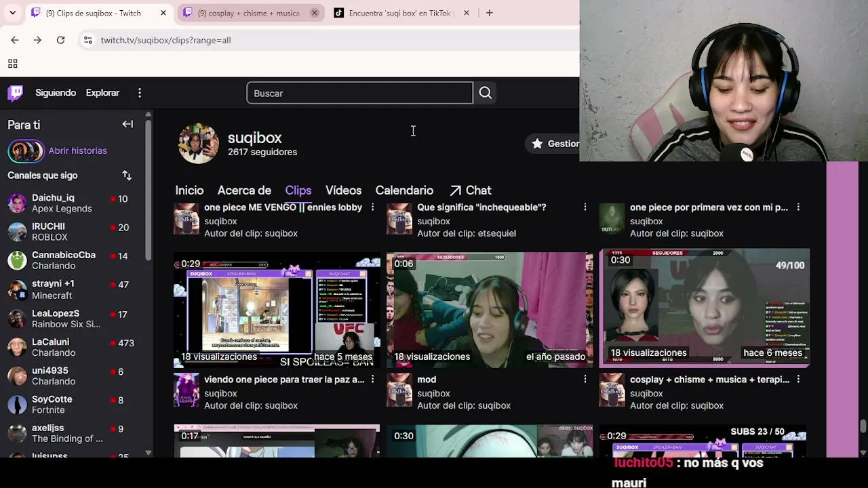Reload the current page
The image size is (868, 488).
click(60, 40)
